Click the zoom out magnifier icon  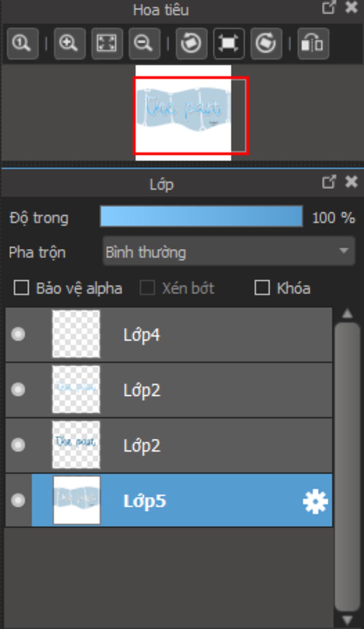tap(144, 44)
